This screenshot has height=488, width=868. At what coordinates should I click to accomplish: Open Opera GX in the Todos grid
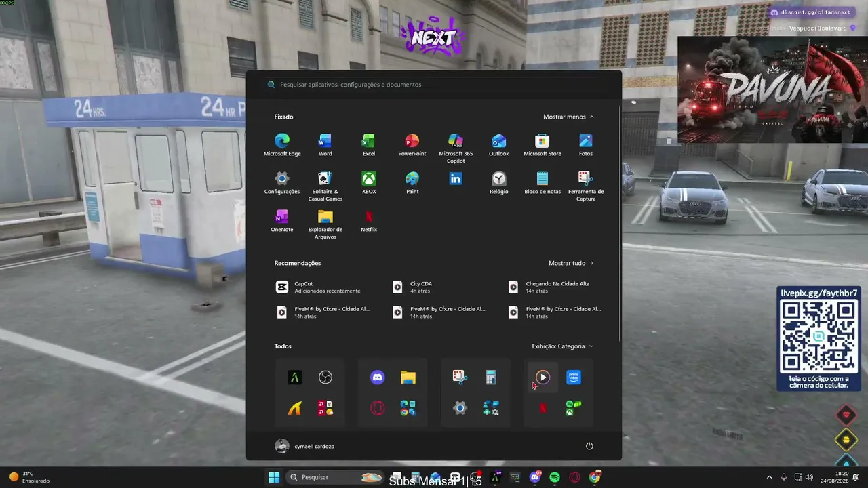point(378,408)
